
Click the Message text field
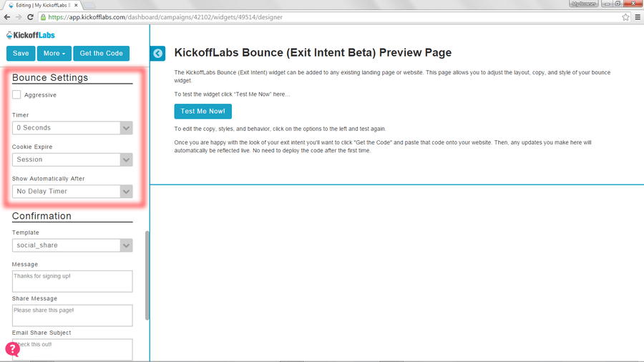(72, 281)
